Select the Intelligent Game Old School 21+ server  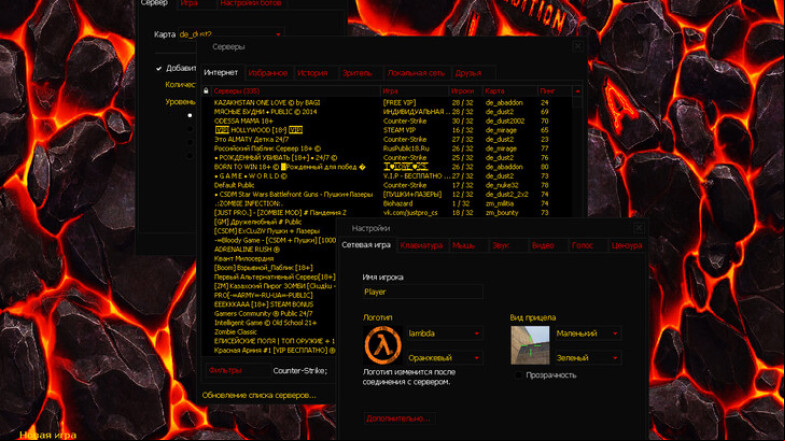click(269, 323)
